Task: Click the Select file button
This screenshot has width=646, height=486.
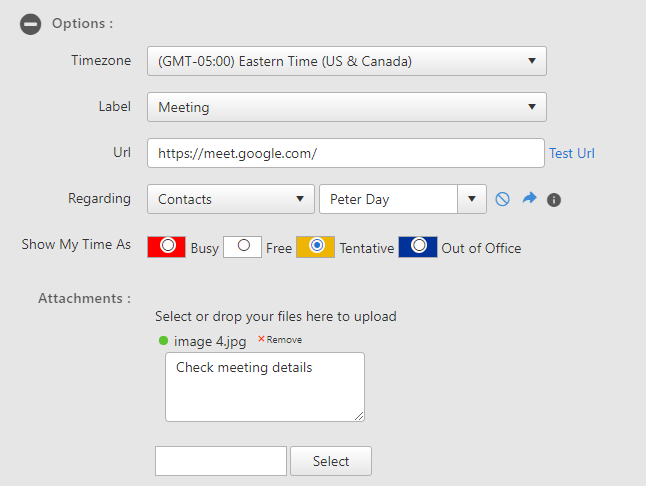Action: [331, 461]
